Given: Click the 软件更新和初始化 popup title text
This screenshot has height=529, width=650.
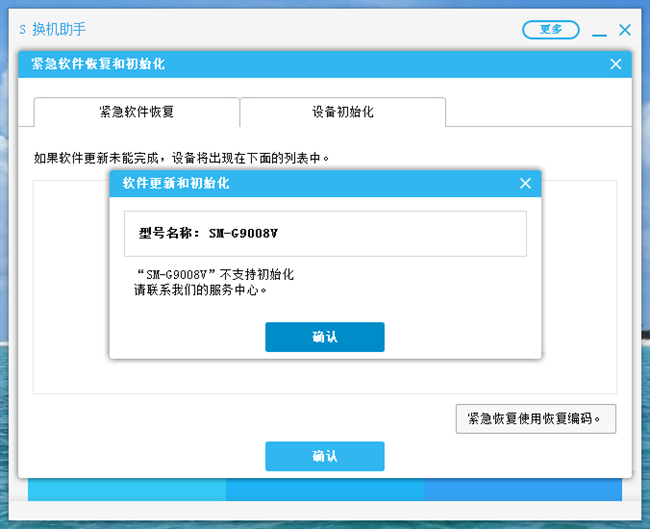Looking at the screenshot, I should pyautogui.click(x=176, y=183).
